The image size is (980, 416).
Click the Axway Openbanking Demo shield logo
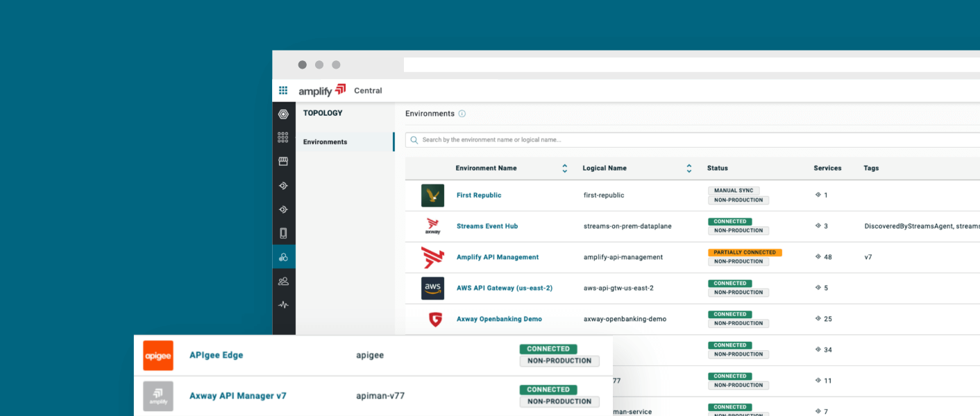click(435, 320)
